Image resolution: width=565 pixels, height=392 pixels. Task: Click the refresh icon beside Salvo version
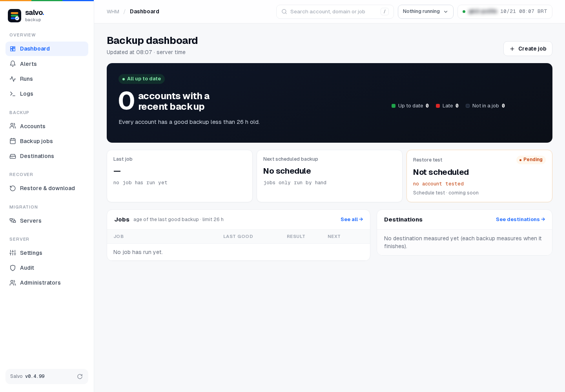pos(80,376)
